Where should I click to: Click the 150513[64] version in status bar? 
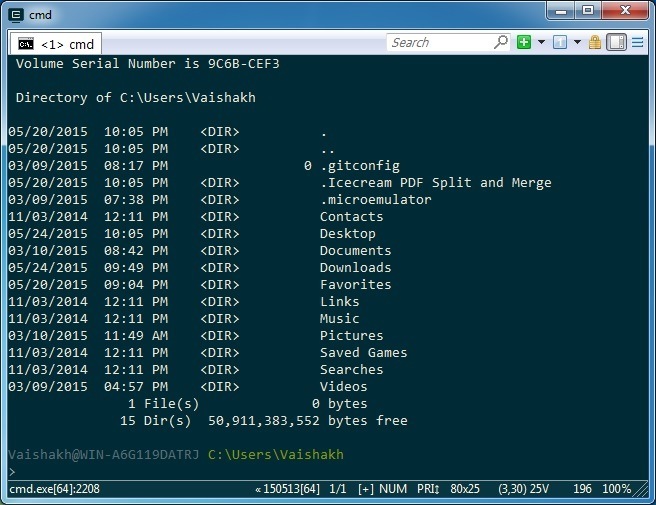tap(290, 489)
